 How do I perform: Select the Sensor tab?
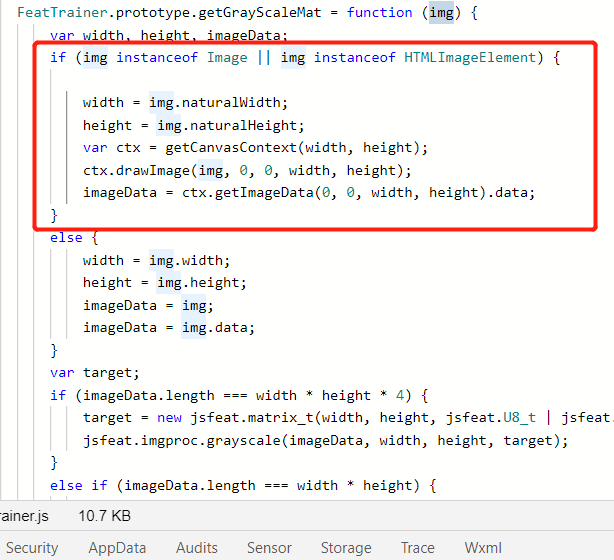point(269,548)
